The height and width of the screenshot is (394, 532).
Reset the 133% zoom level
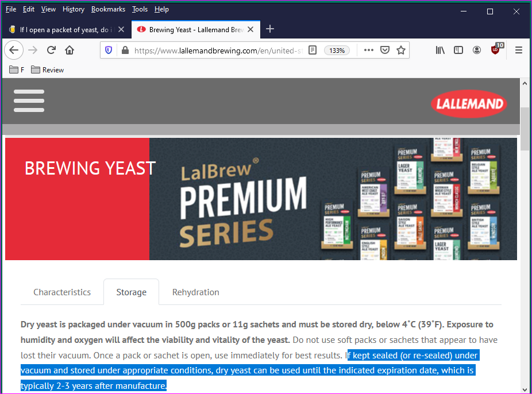coord(337,51)
